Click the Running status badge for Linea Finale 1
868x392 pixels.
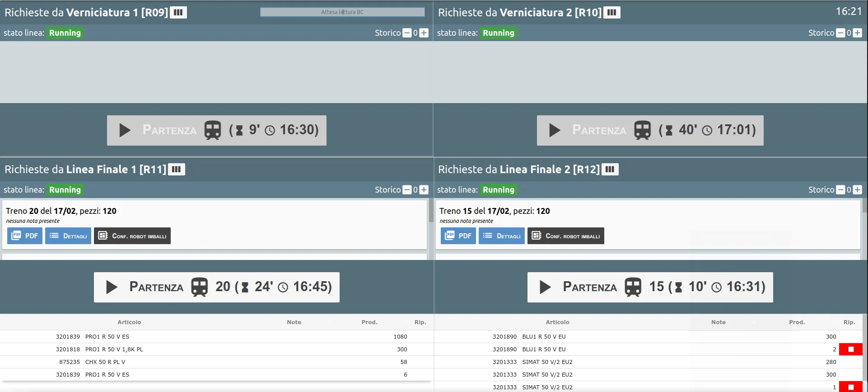click(65, 190)
